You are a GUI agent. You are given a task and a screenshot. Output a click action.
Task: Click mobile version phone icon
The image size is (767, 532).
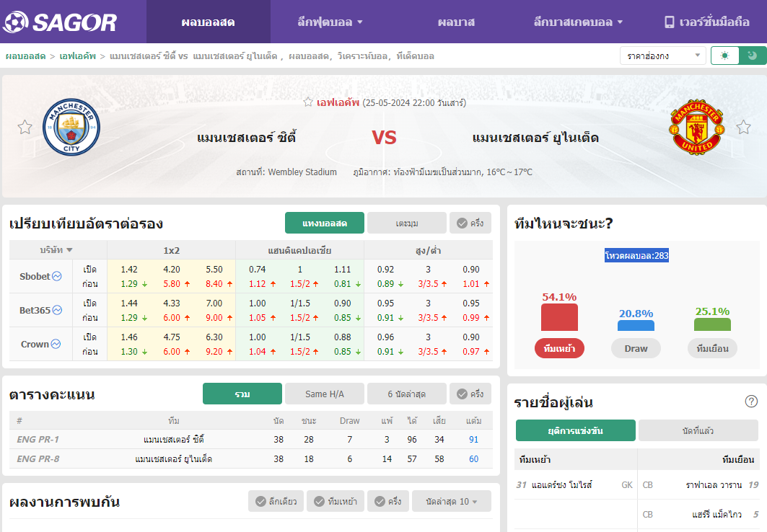669,22
